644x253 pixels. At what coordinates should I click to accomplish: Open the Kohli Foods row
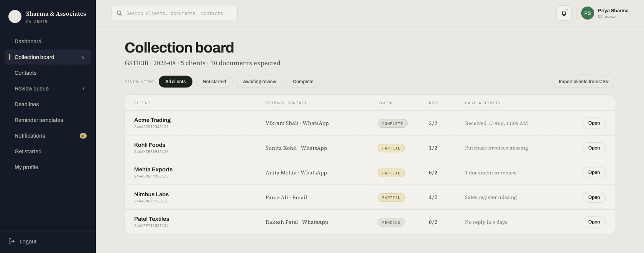point(594,148)
